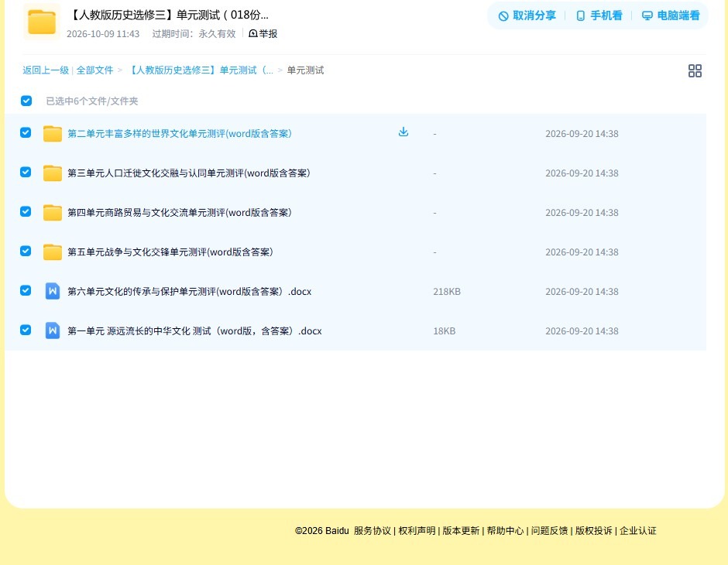Click the shared folder icon in header
The width and height of the screenshot is (728, 565).
(41, 22)
